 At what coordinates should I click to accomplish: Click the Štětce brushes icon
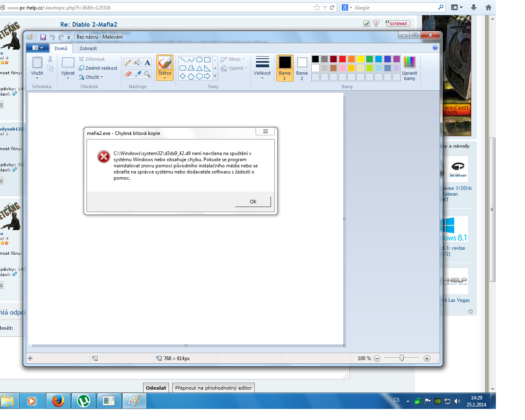click(x=164, y=63)
